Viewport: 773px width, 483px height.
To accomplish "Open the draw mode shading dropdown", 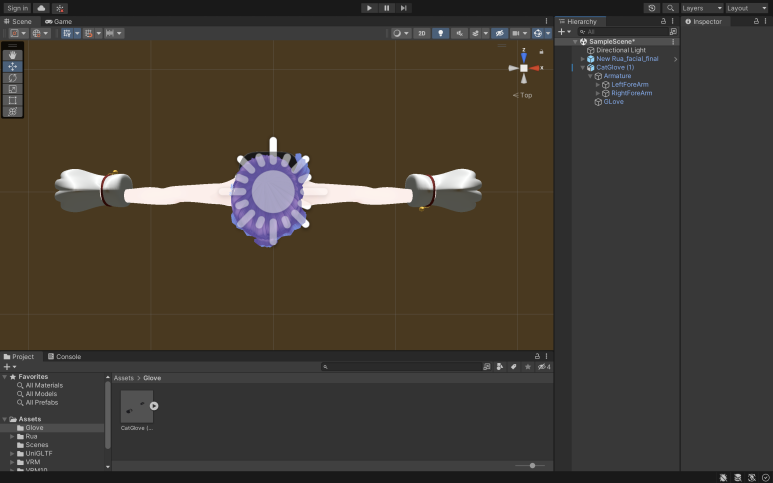I will click(x=401, y=33).
